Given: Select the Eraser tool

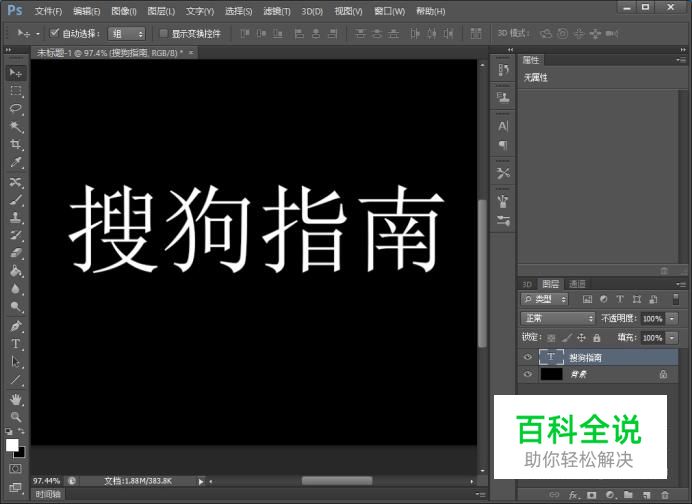Looking at the screenshot, I should pos(16,253).
